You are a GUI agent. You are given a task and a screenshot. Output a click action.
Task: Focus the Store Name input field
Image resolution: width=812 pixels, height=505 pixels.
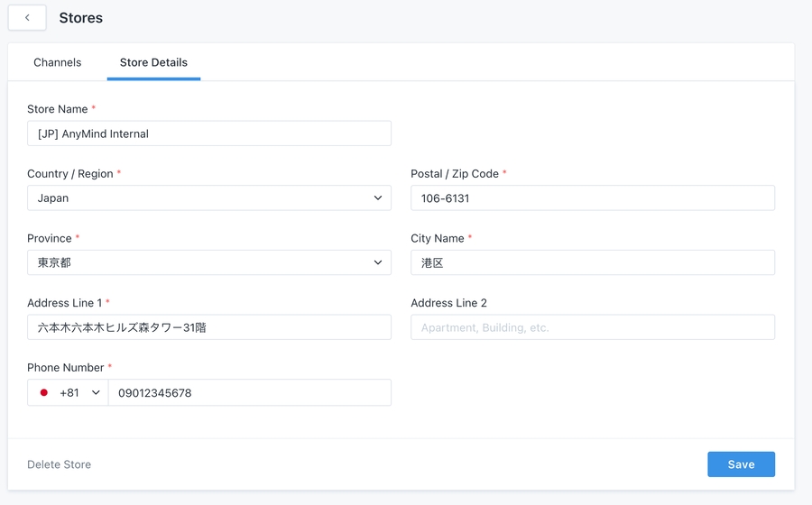click(x=209, y=133)
